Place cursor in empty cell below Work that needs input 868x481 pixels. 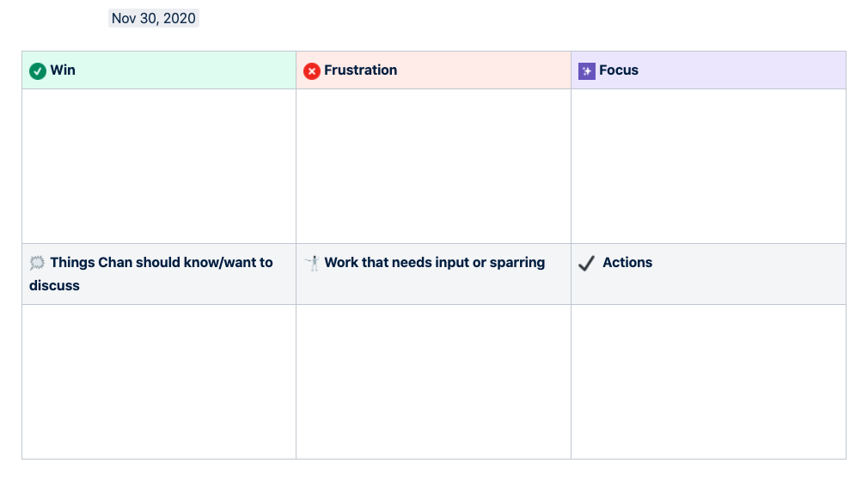point(433,381)
